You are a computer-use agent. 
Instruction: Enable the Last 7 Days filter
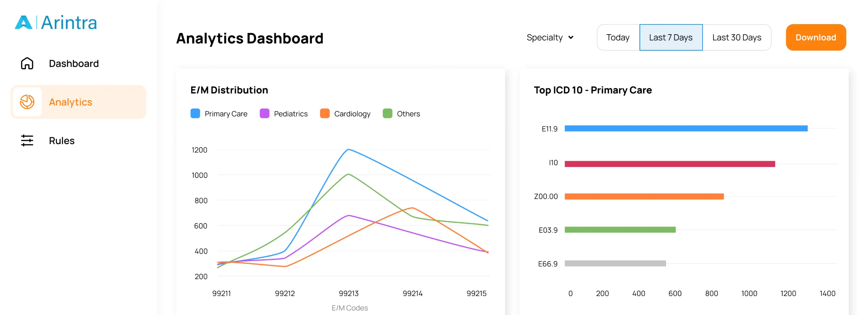coord(671,37)
